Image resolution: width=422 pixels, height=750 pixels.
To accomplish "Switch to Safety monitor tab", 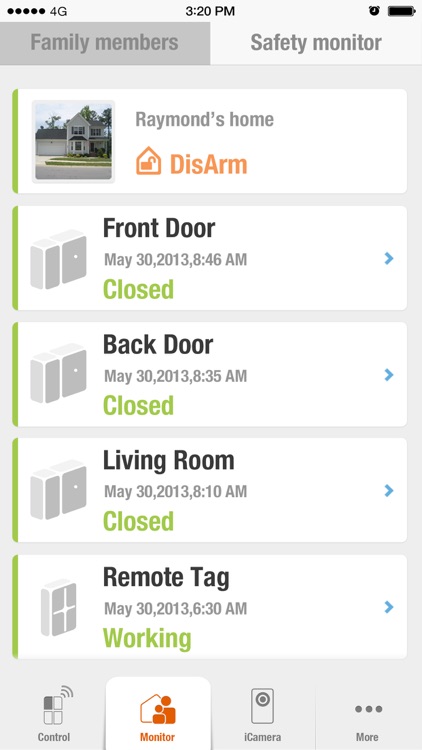I will coord(316,43).
